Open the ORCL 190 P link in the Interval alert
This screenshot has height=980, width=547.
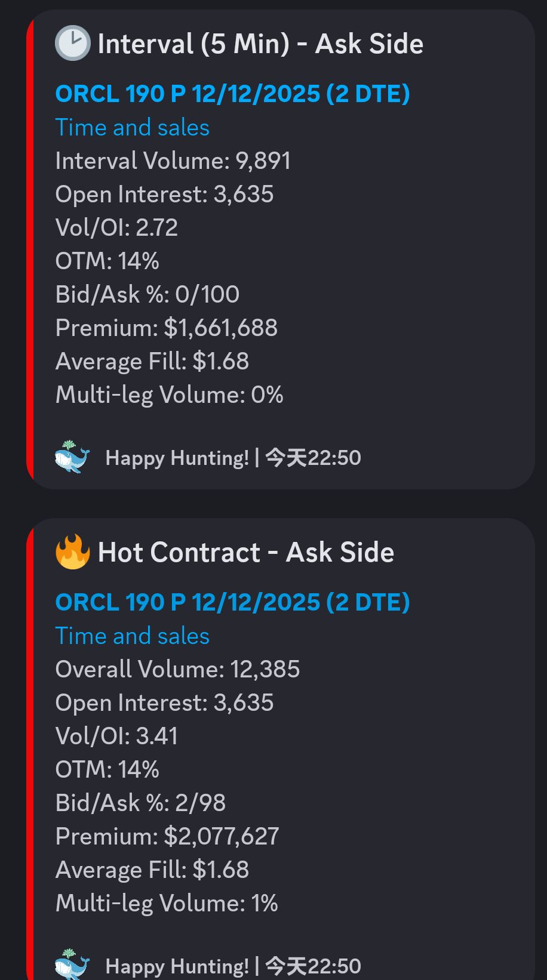[232, 94]
